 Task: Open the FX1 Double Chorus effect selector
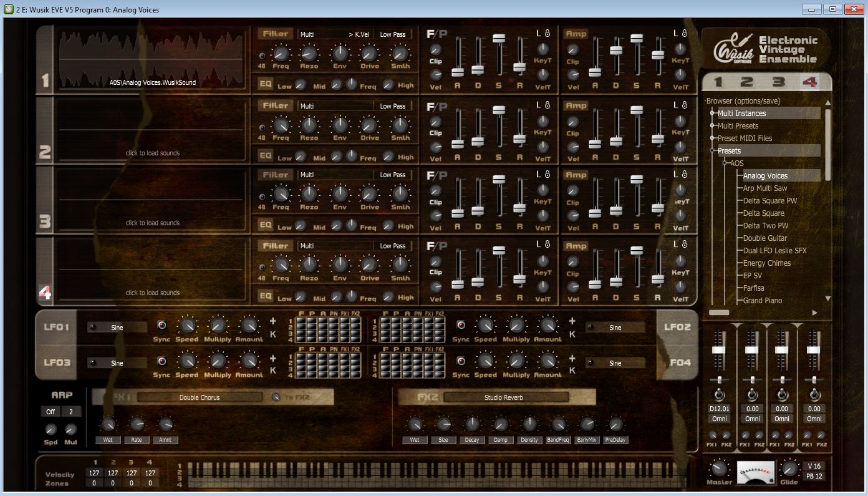point(200,397)
